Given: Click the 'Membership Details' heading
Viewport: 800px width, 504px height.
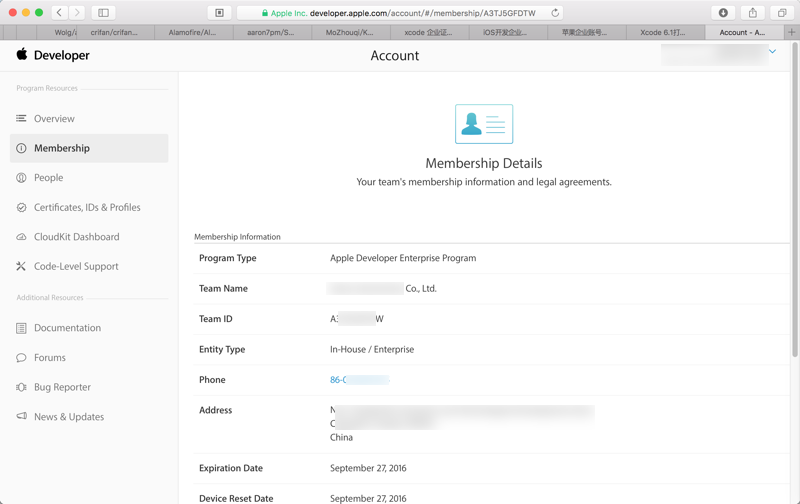Looking at the screenshot, I should coord(484,163).
